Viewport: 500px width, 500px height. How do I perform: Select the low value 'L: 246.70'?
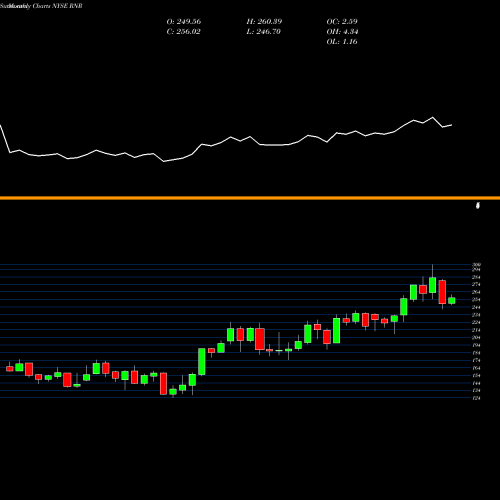264,32
